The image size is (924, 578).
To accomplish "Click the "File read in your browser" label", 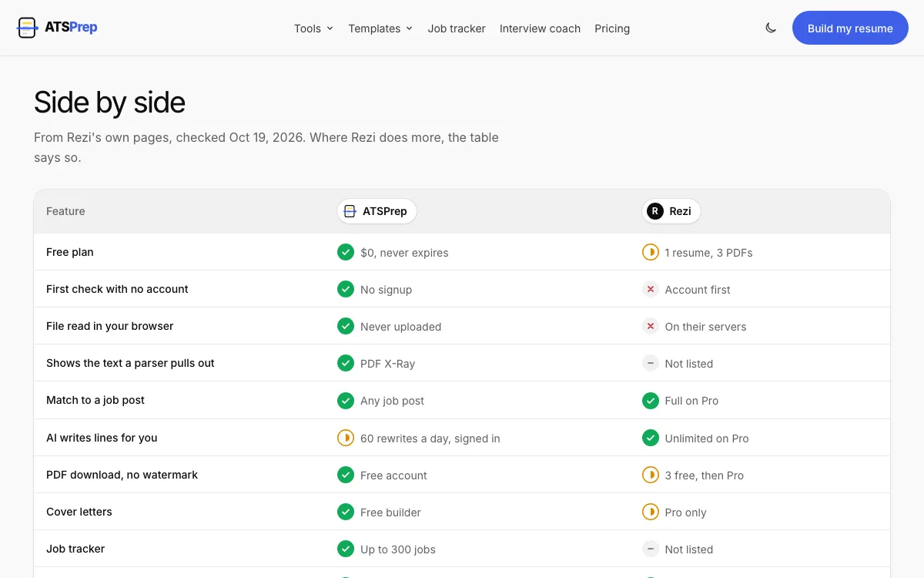I will coord(110,326).
